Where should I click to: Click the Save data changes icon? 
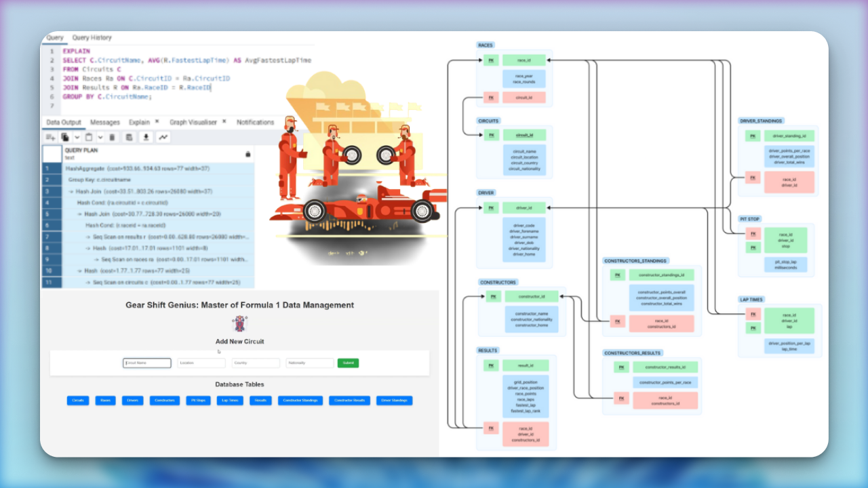[x=129, y=137]
